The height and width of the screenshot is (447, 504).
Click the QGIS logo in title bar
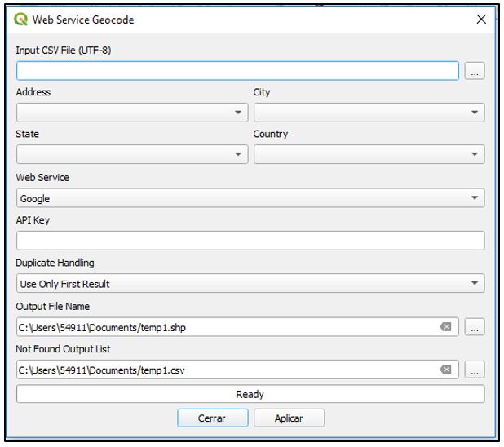(21, 20)
